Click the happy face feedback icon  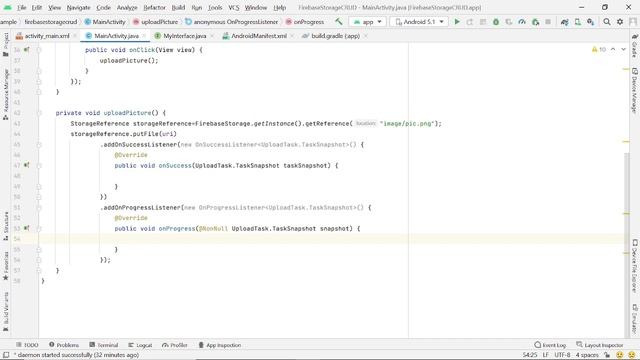[x=620, y=355]
